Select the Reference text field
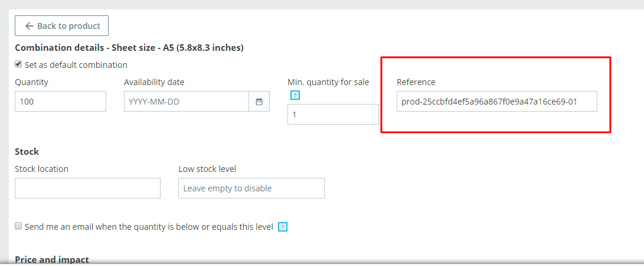Image resolution: width=644 pixels, height=267 pixels. pos(496,102)
